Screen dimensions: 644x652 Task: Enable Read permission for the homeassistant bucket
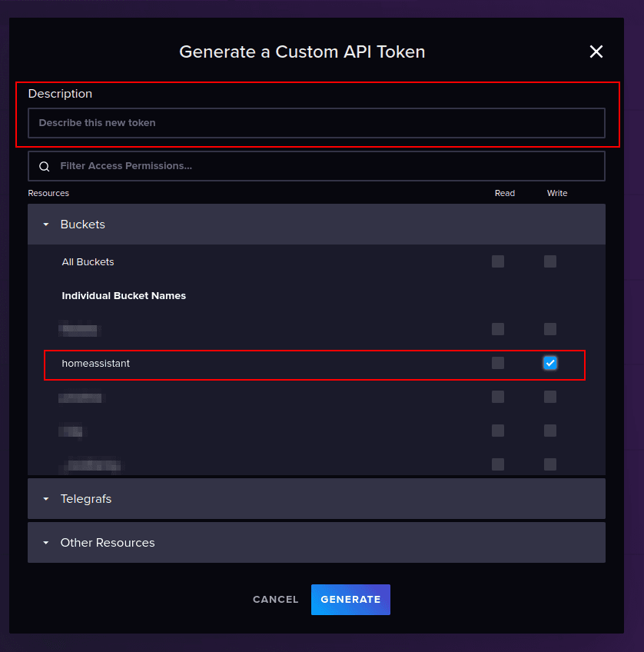click(498, 363)
